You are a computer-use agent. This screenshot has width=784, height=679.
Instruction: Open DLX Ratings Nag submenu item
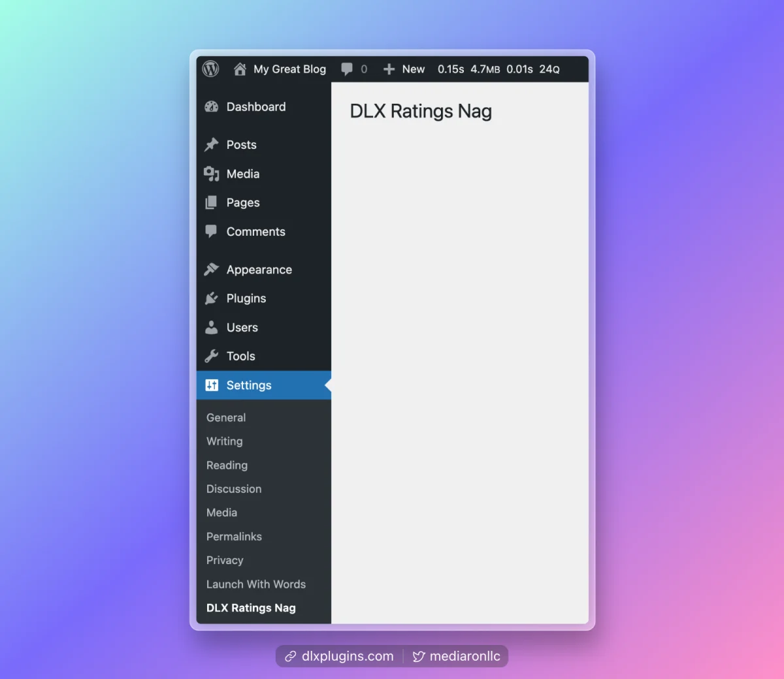(251, 608)
